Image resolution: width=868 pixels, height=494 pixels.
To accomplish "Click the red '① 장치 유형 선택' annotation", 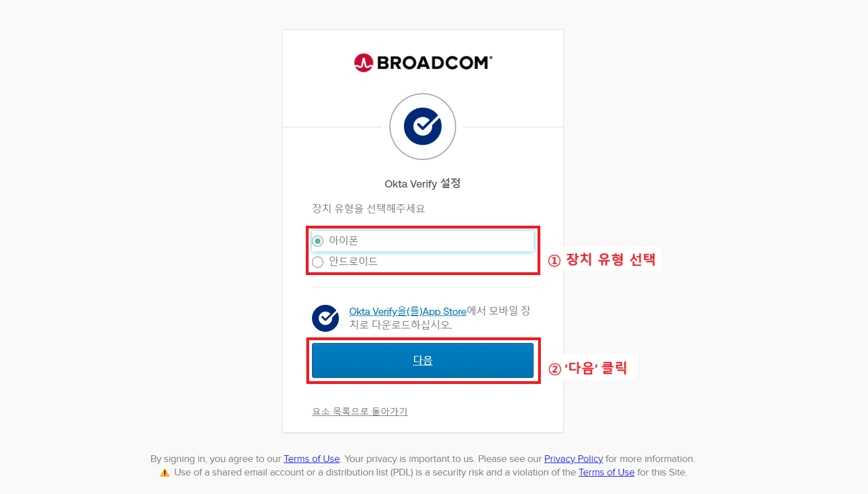I will tap(602, 259).
